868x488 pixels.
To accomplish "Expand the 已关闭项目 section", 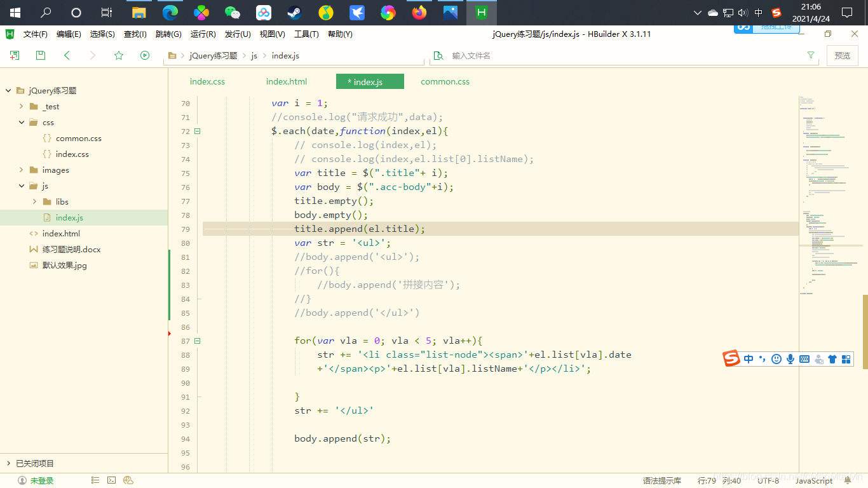I will click(8, 464).
